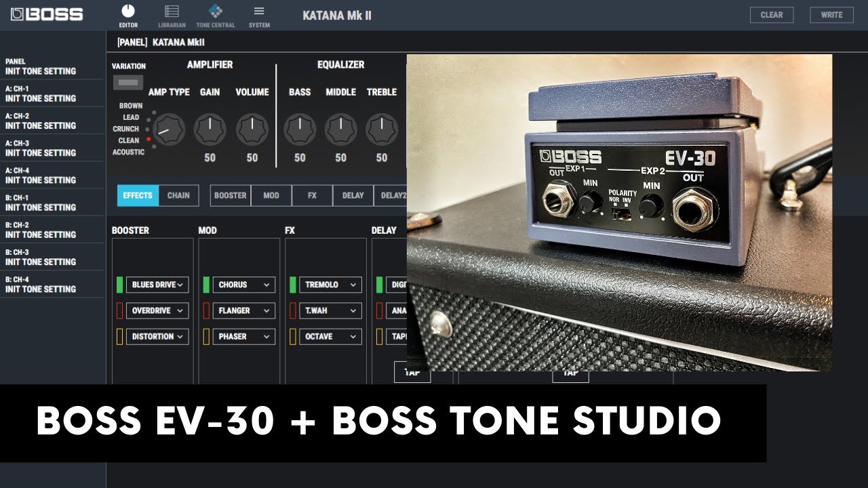Select the CRUNCH amp type
Viewport: 868px width, 488px height.
click(x=125, y=129)
